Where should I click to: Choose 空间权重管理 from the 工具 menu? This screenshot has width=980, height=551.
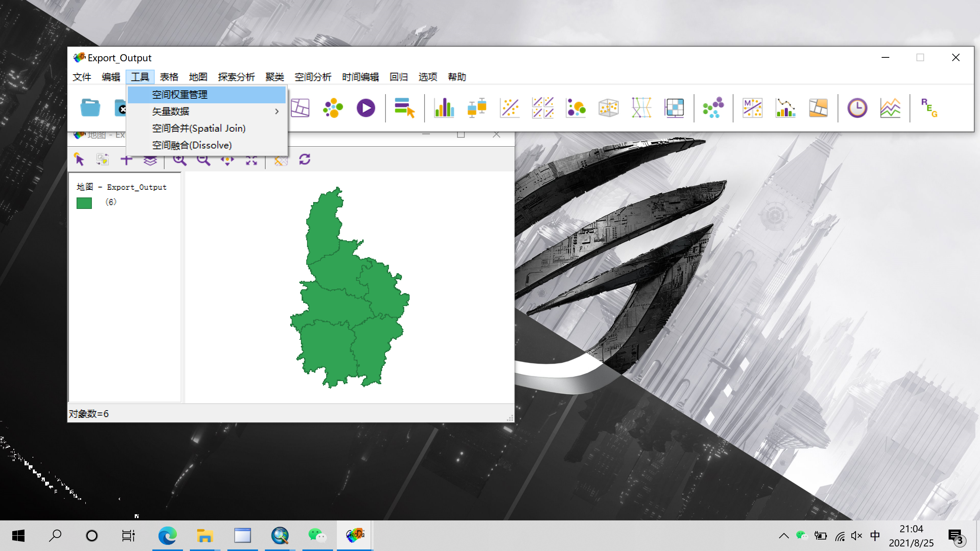click(x=207, y=95)
